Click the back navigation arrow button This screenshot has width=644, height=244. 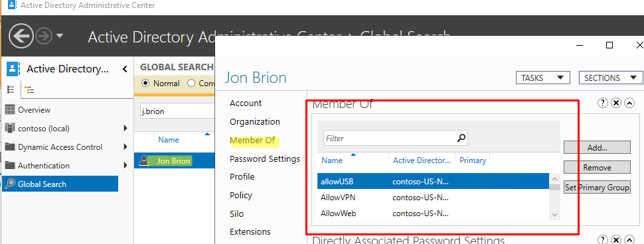coord(21,36)
